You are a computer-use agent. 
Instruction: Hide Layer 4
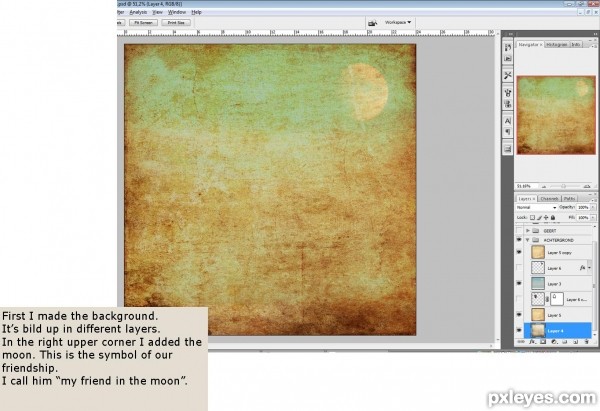pos(519,331)
